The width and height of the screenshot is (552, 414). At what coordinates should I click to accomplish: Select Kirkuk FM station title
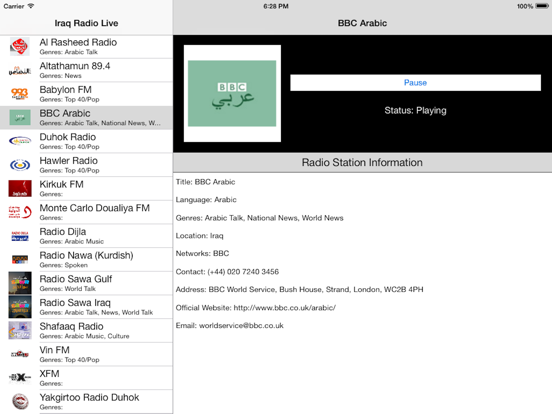(x=62, y=184)
